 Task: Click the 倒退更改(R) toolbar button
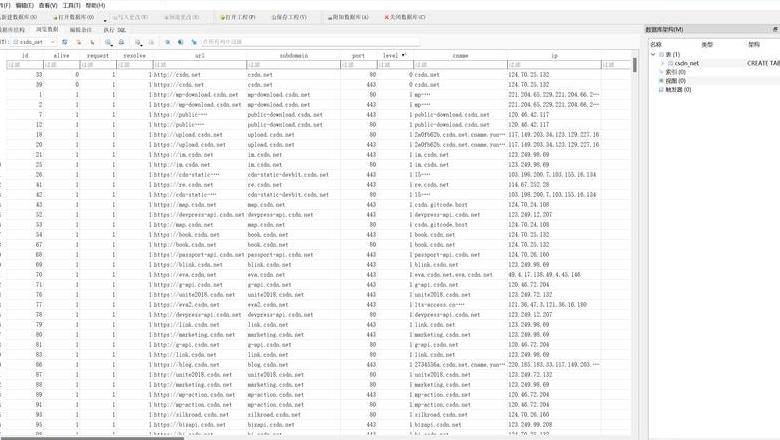point(182,17)
